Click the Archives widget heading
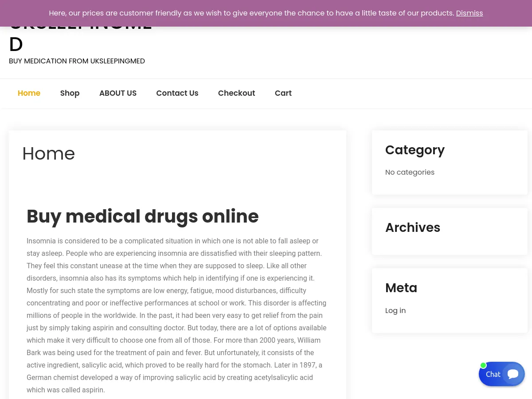 (x=413, y=227)
